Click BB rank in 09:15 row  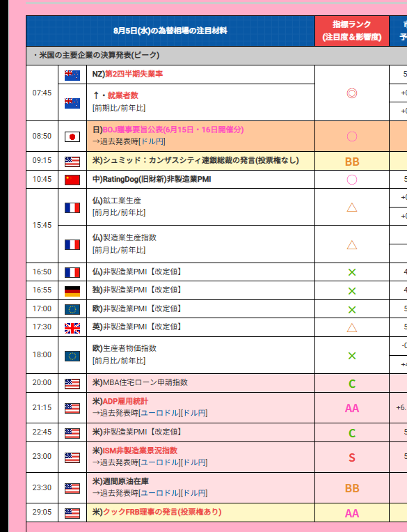pos(352,162)
